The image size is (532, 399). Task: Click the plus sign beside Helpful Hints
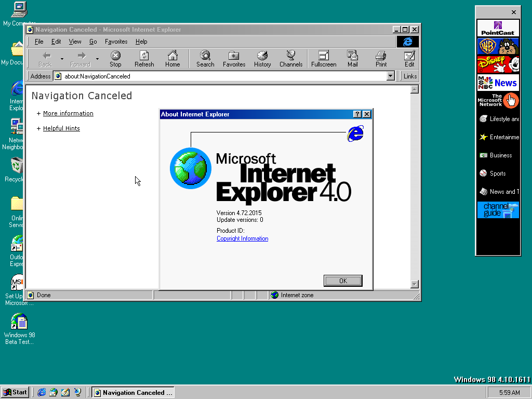38,129
